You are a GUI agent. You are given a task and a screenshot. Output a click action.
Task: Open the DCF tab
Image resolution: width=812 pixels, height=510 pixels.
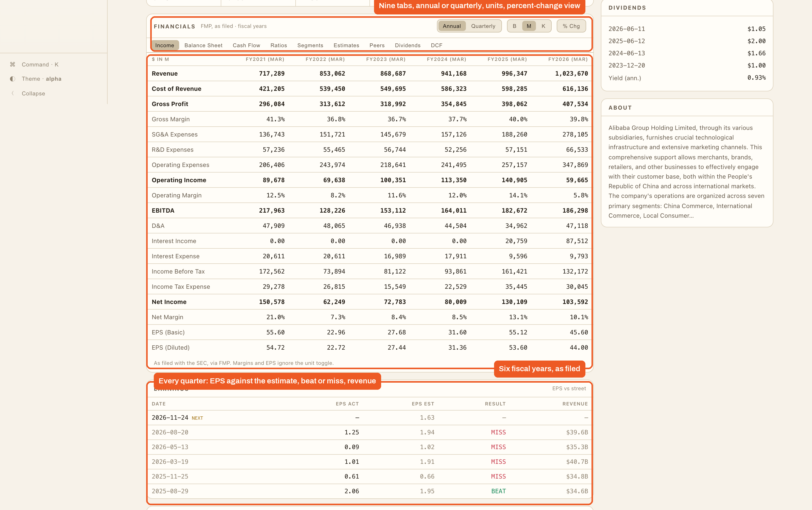[436, 45]
